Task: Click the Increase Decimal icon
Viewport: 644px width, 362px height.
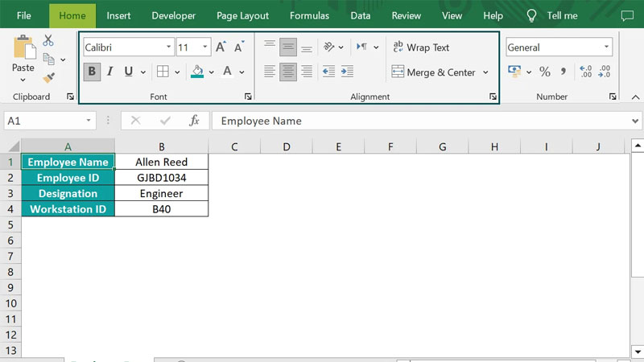Action: click(x=585, y=72)
